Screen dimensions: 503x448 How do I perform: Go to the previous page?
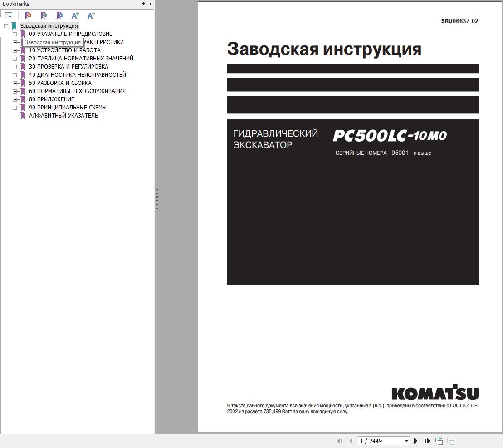coord(351,441)
